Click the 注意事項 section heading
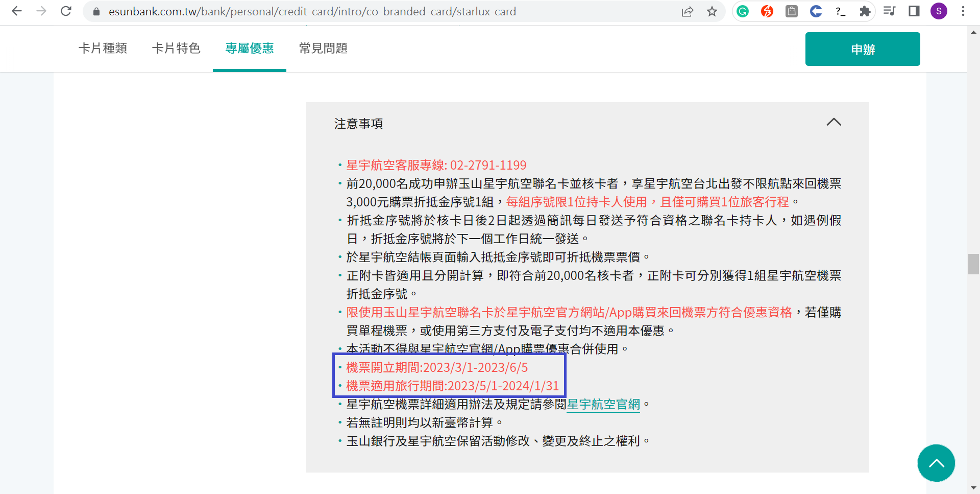980x494 pixels. tap(358, 124)
